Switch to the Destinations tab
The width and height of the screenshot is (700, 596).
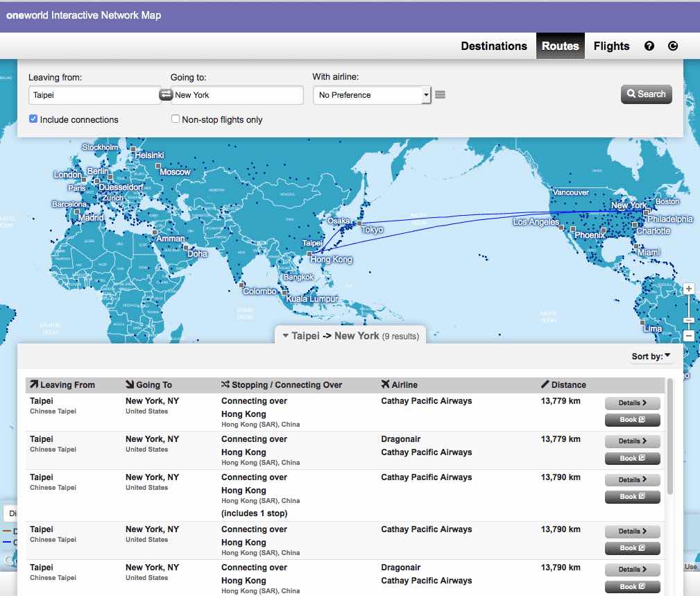(x=494, y=46)
